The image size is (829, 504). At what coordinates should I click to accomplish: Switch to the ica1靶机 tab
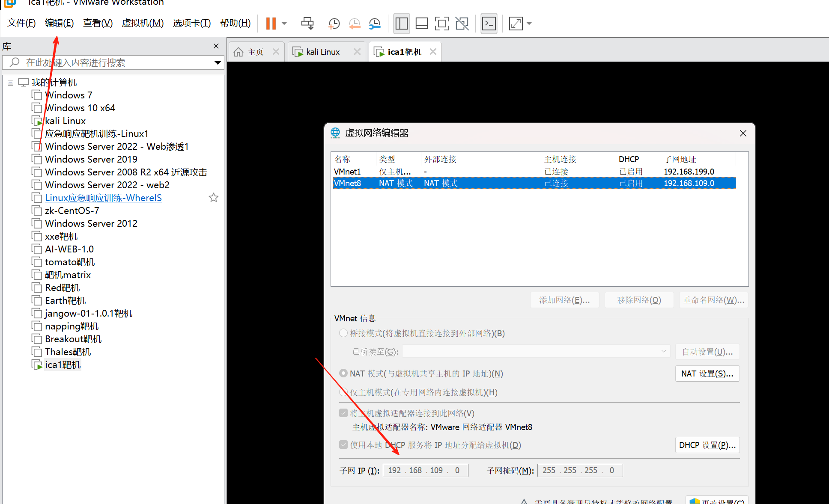click(405, 52)
